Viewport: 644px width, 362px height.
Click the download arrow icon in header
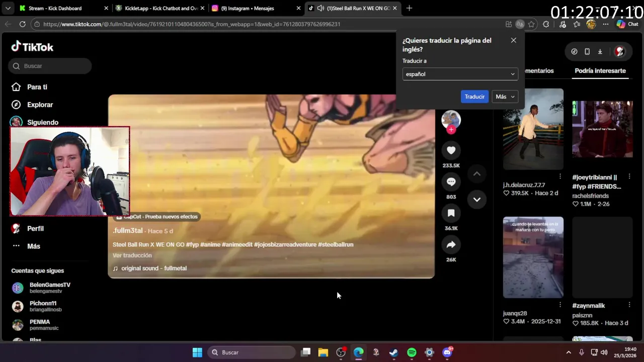point(600,51)
